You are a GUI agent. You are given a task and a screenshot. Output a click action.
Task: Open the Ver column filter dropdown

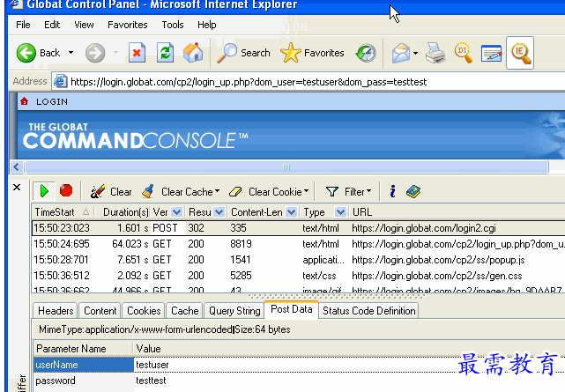point(176,212)
